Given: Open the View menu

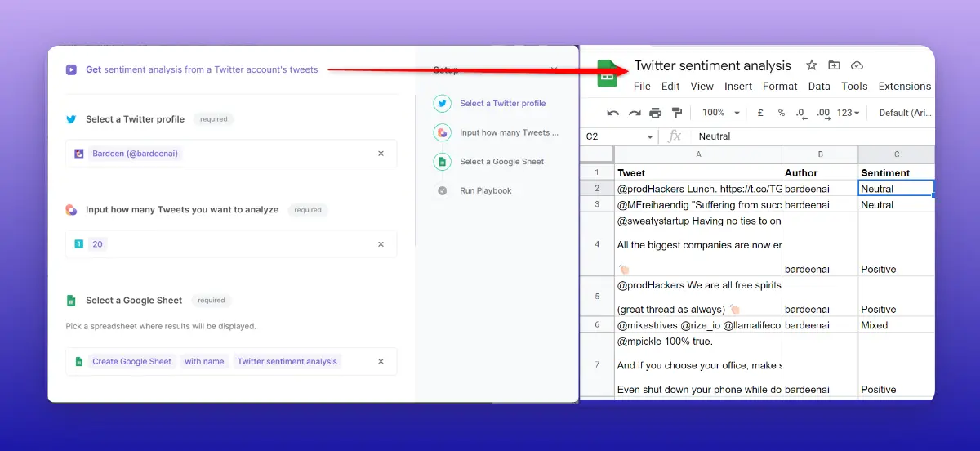Looking at the screenshot, I should click(702, 86).
